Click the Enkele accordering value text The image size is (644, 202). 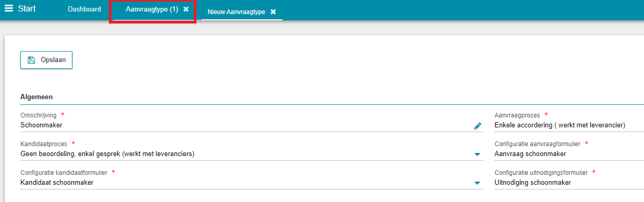(560, 125)
